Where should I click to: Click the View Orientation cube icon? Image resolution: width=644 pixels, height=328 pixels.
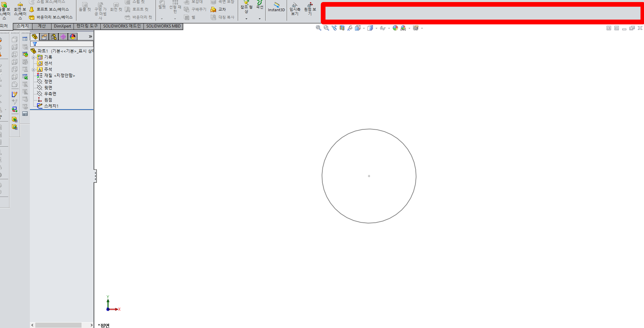pos(358,28)
